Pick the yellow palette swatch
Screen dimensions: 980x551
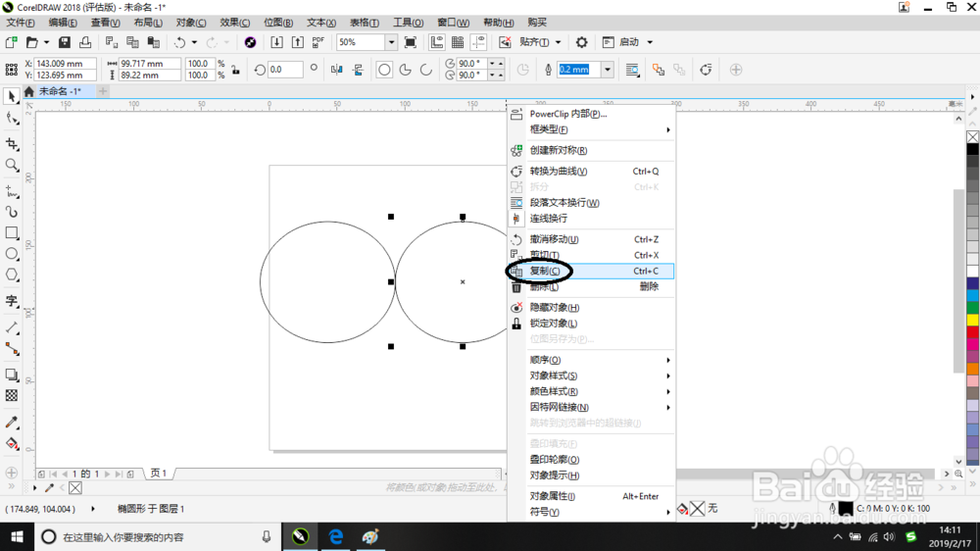click(972, 321)
